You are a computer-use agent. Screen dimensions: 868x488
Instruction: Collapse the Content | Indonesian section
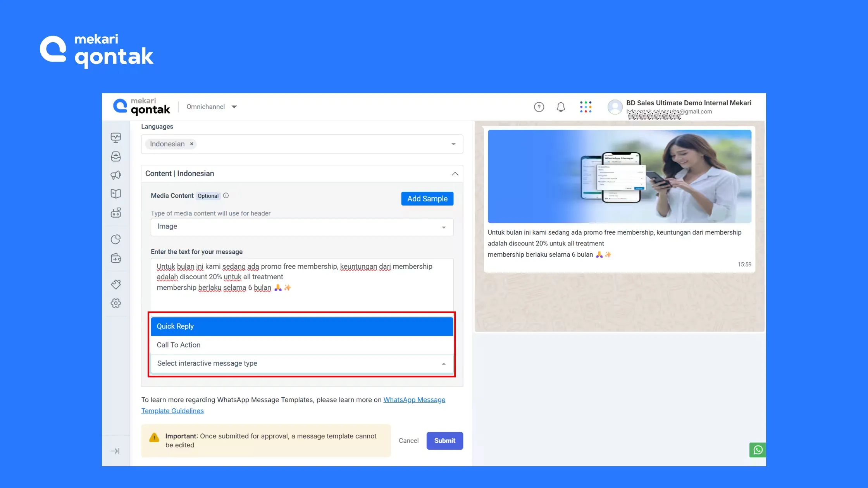click(x=455, y=174)
